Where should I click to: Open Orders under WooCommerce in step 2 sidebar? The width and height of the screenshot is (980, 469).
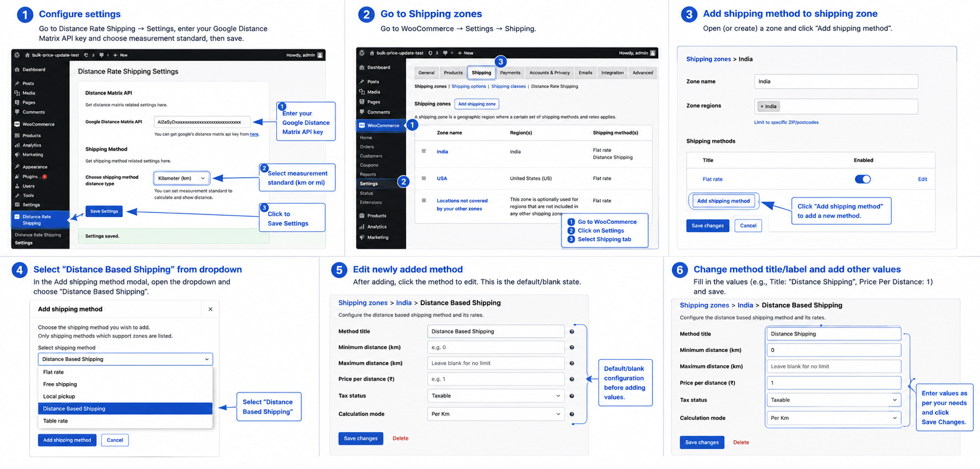pos(367,147)
